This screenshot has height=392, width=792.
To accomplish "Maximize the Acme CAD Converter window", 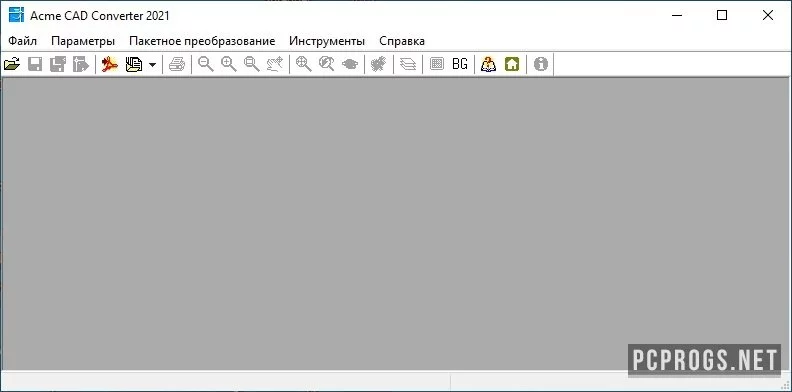I will coord(722,16).
